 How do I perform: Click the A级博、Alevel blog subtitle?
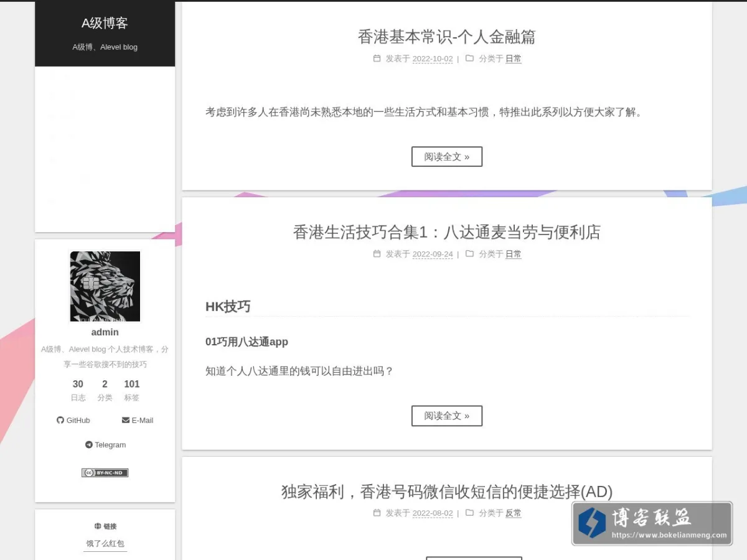tap(105, 47)
